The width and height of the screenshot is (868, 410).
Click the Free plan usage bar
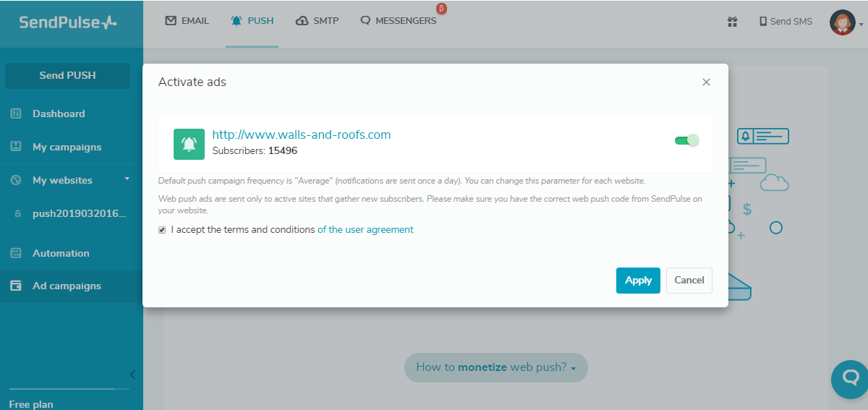coord(69,389)
